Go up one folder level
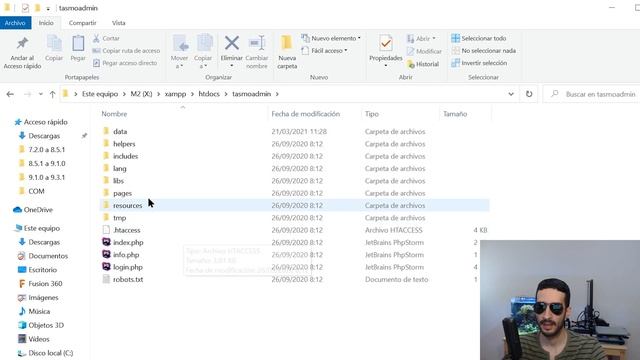 (x=52, y=94)
